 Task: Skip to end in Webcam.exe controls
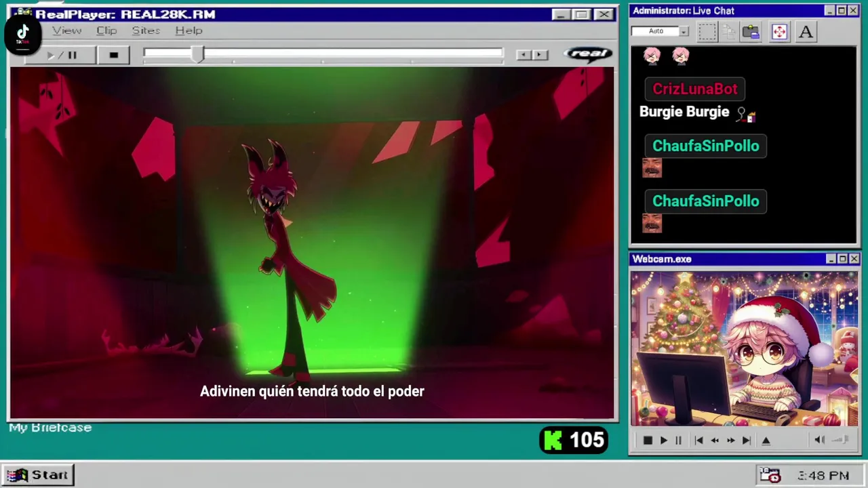(x=747, y=441)
